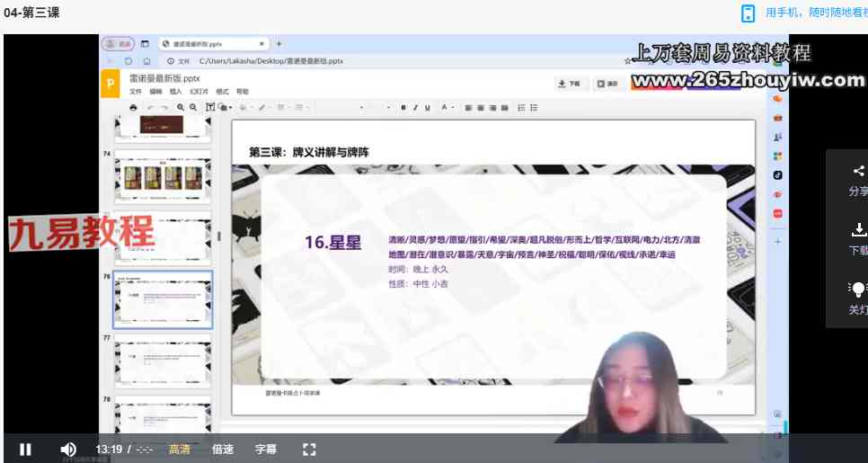Enter fullscreen mode in the video player

(309, 449)
